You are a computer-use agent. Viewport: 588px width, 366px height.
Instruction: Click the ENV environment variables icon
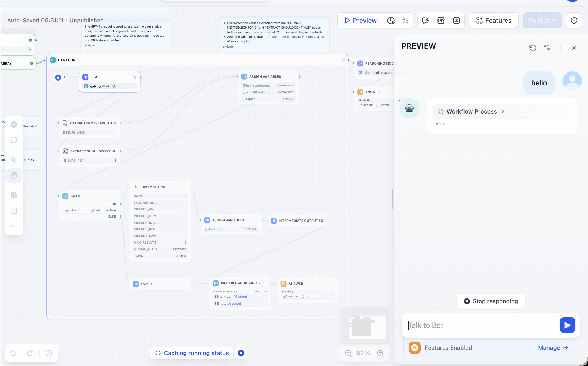click(441, 20)
